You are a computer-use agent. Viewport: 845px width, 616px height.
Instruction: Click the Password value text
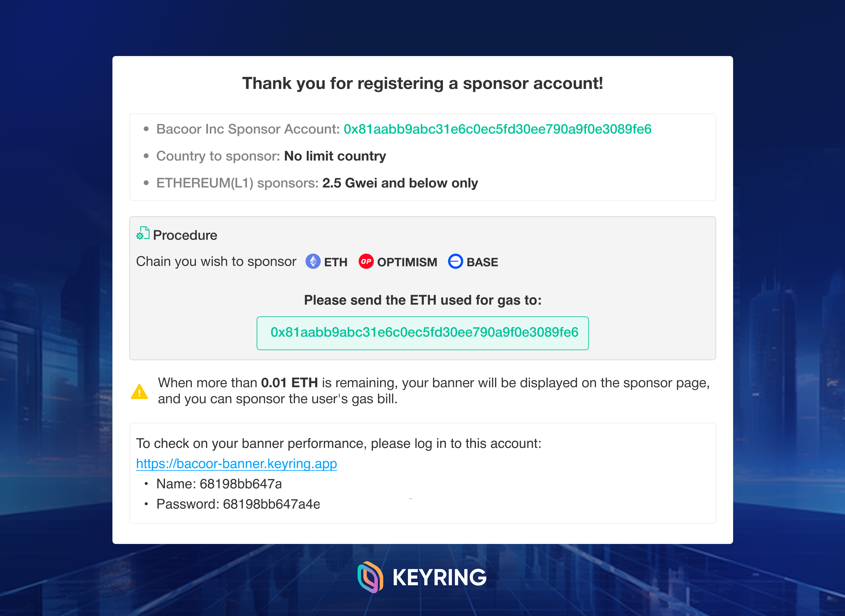click(x=271, y=504)
